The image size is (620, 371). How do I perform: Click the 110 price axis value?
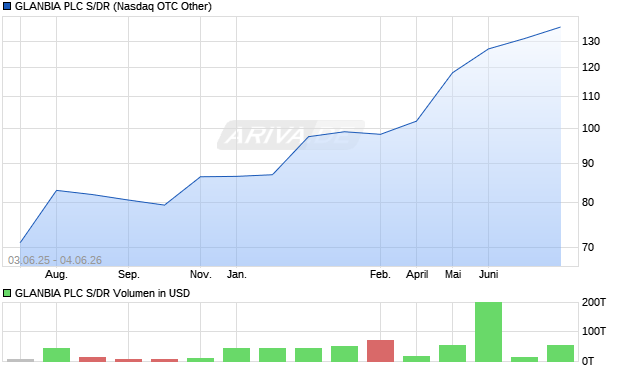pos(591,97)
